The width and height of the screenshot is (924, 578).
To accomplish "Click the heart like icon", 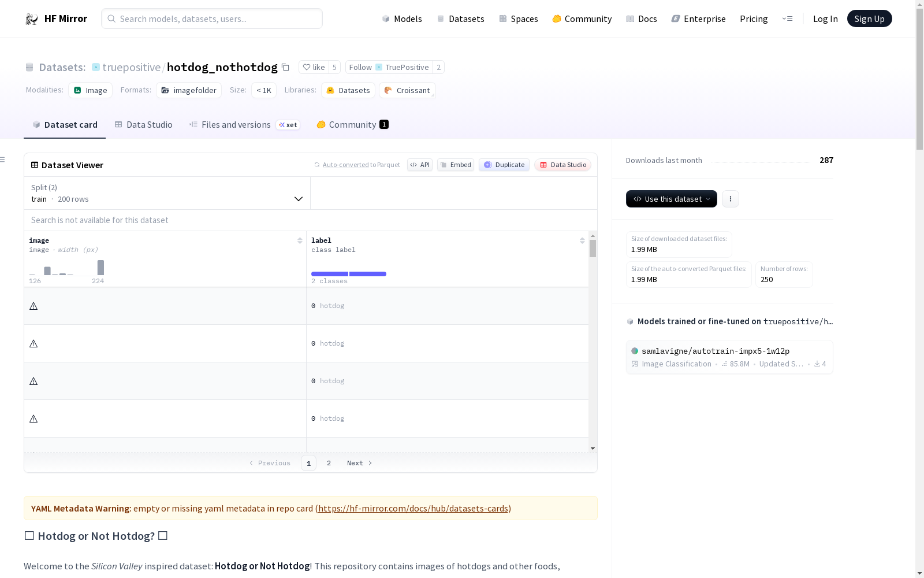I will click(x=307, y=67).
